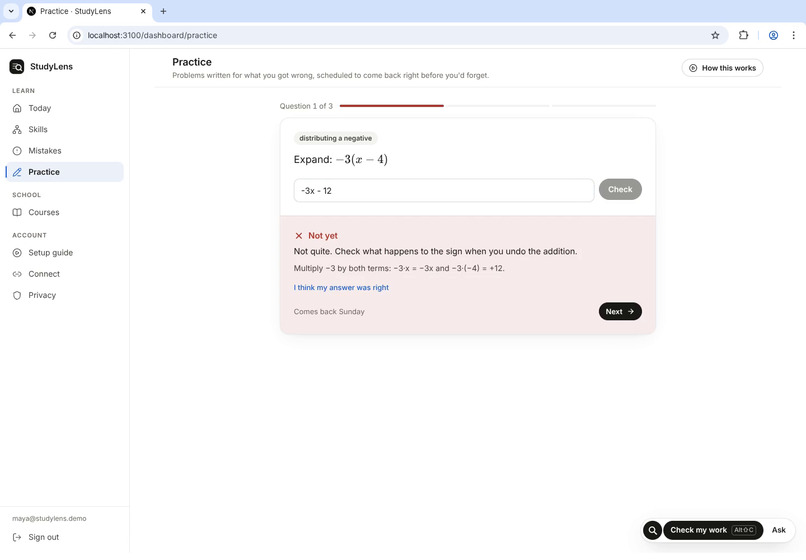
Task: Click the 'Expand: −3(x − 4)' question text
Action: pyautogui.click(x=341, y=159)
